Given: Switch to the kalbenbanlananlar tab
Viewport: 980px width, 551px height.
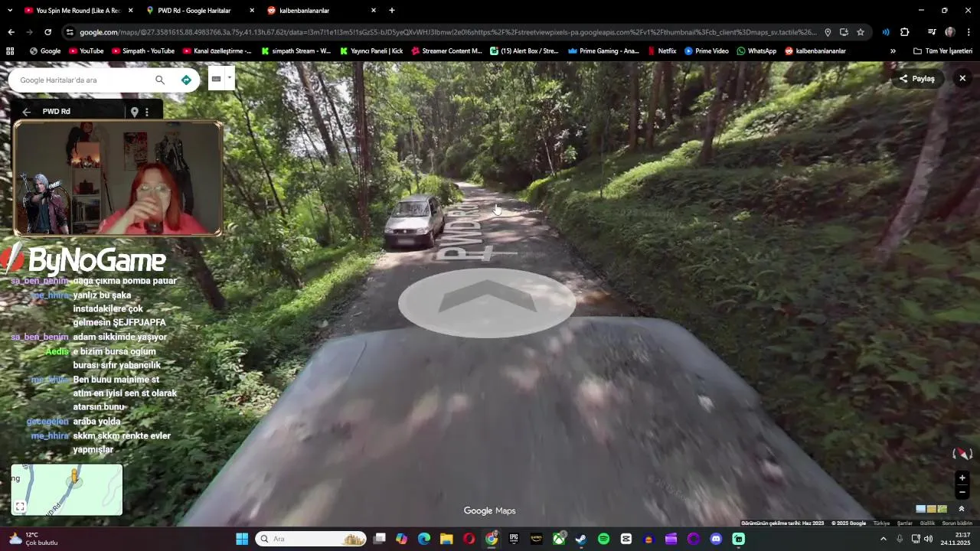Looking at the screenshot, I should (322, 11).
